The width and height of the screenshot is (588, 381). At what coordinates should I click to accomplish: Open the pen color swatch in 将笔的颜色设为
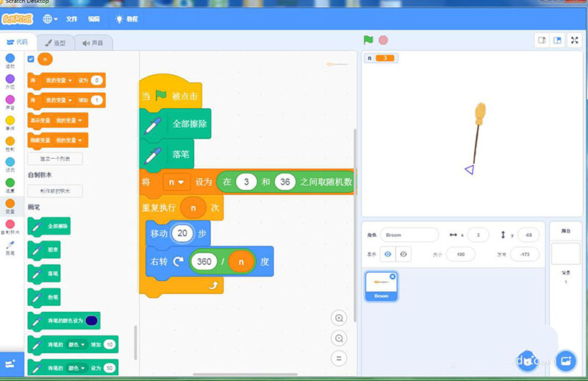[x=91, y=321]
